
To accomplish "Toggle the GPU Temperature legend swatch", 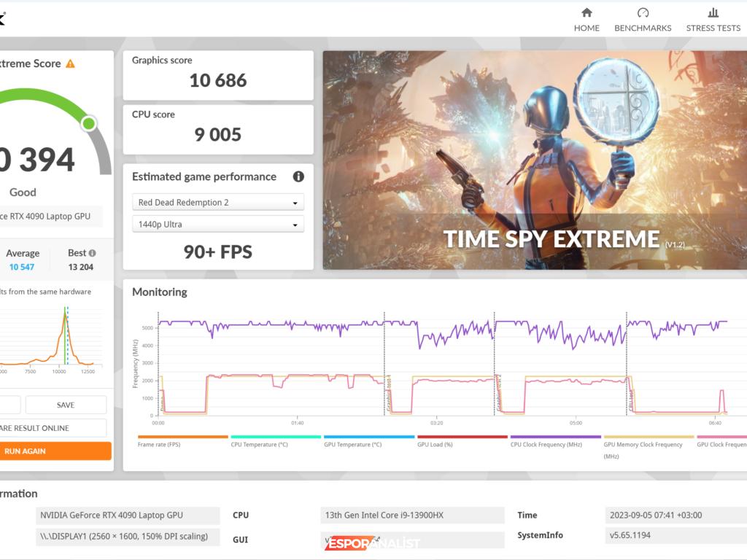I will point(368,437).
